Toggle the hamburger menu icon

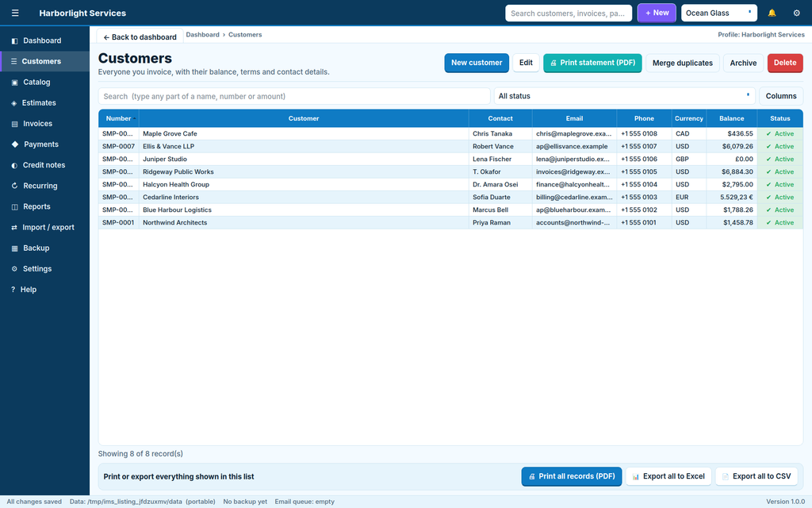[x=15, y=13]
